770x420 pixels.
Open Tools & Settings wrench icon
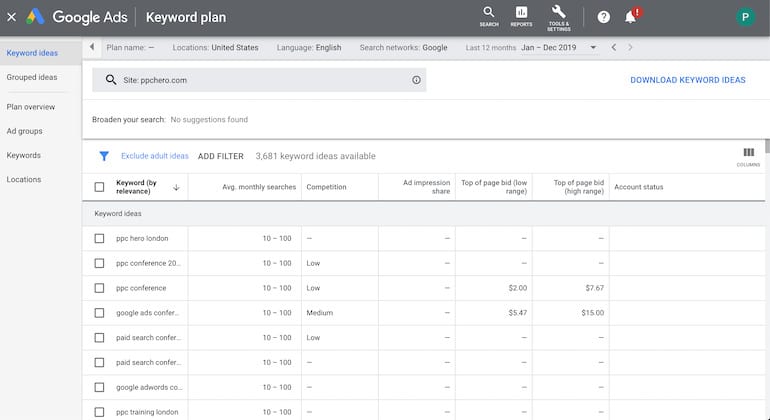[x=559, y=18]
